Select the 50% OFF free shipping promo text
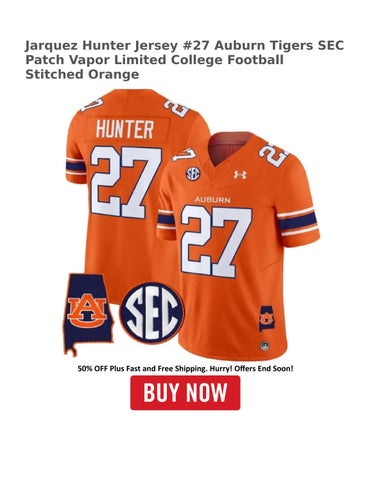The height and width of the screenshot is (480, 371). click(x=185, y=369)
